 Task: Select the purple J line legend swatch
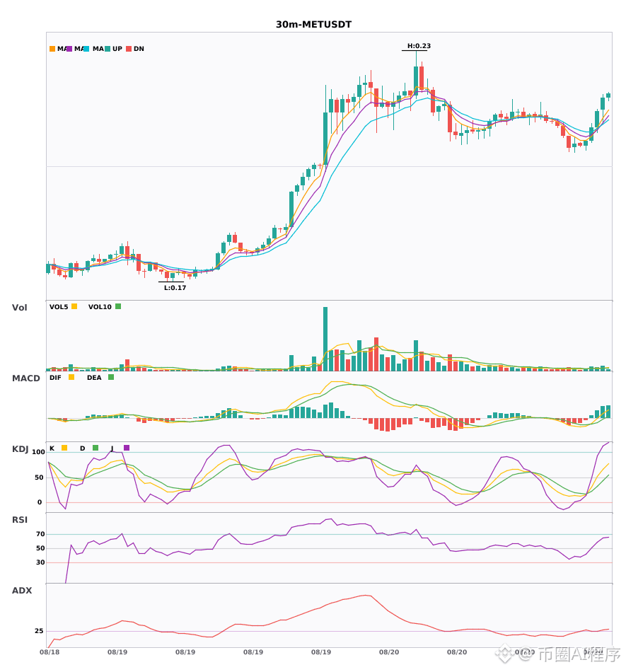[127, 448]
